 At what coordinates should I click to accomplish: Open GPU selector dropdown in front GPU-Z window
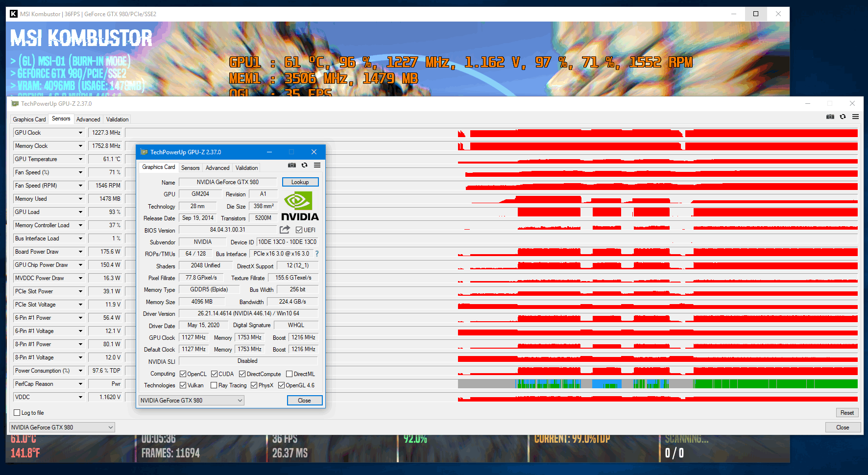pos(192,400)
